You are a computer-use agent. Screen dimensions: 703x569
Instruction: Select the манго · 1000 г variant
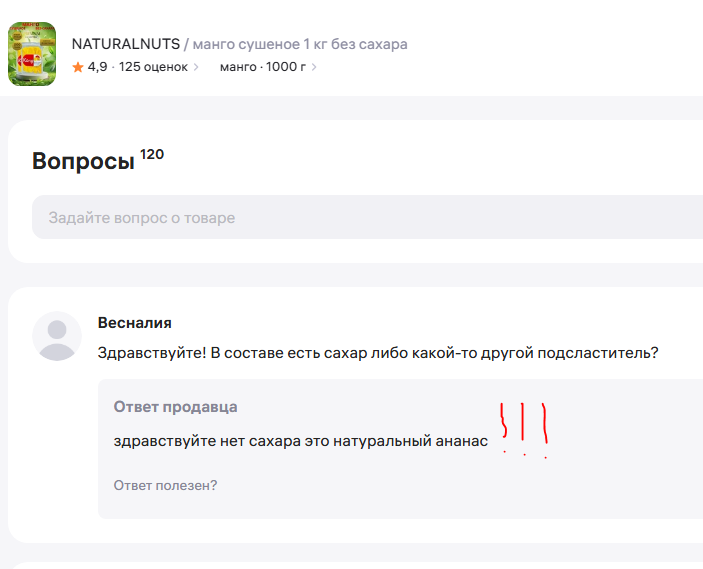click(x=263, y=67)
